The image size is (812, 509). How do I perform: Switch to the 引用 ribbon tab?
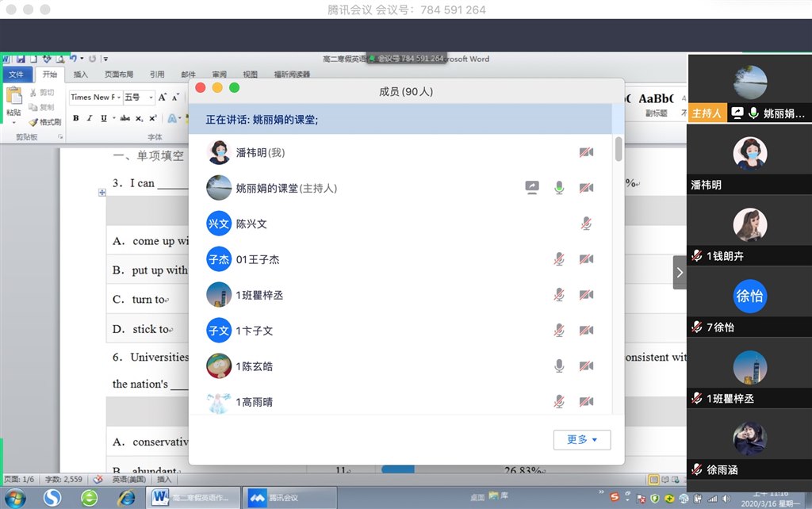tap(157, 74)
